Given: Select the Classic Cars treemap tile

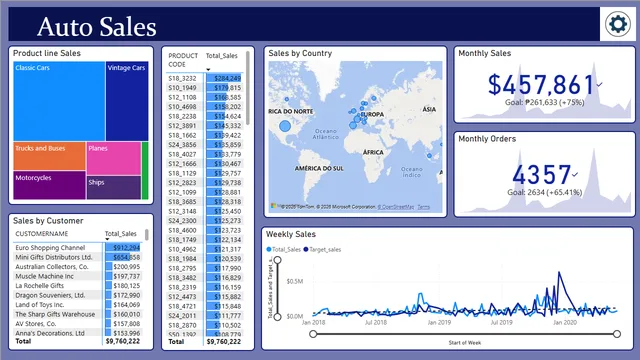Looking at the screenshot, I should (x=59, y=101).
